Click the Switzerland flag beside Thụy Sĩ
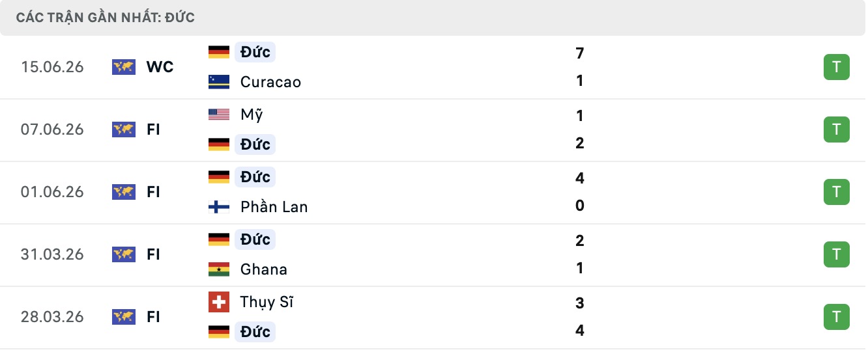 pos(219,302)
